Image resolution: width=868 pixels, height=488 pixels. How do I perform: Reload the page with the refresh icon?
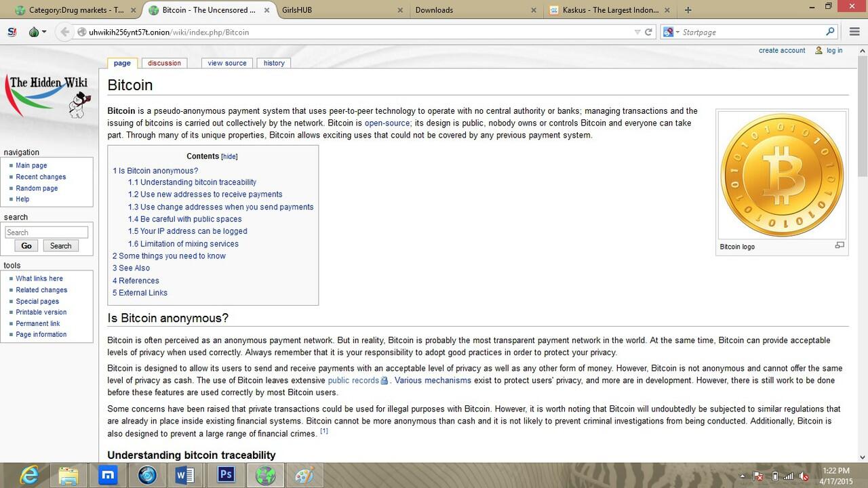[648, 32]
